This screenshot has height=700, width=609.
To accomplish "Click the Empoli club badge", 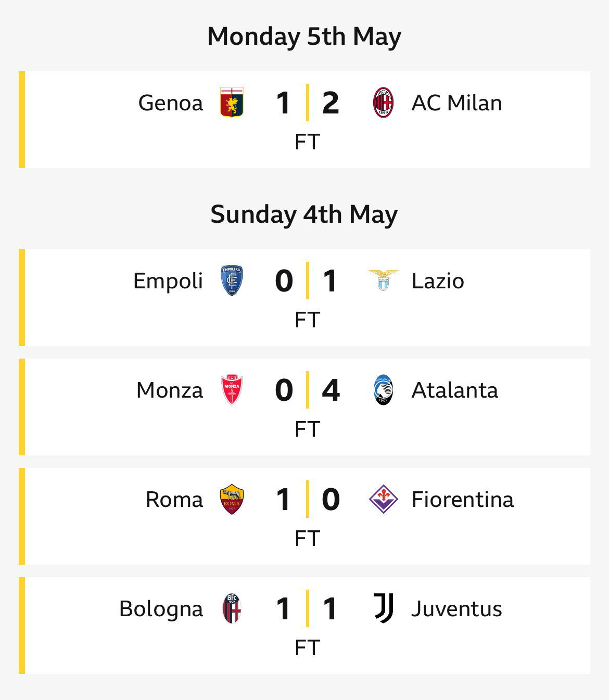I will tap(232, 281).
